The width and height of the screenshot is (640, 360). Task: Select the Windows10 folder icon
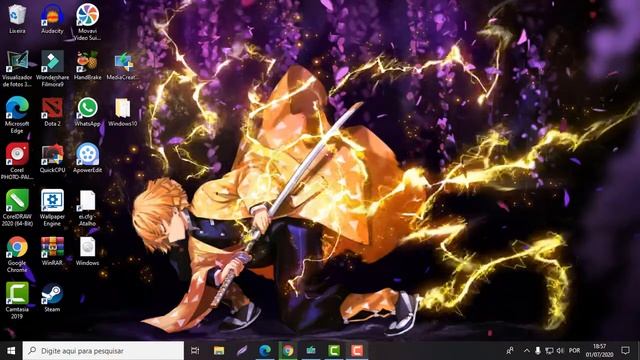[x=122, y=112]
